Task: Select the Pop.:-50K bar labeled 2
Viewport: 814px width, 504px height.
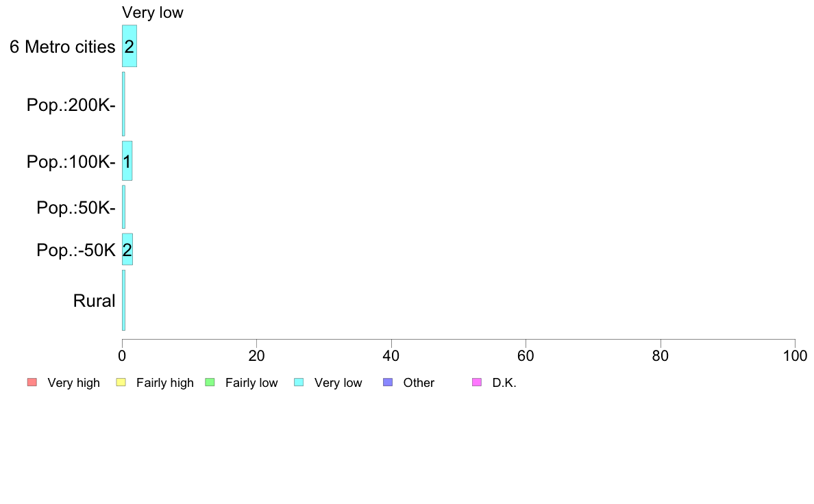Action: [x=127, y=249]
